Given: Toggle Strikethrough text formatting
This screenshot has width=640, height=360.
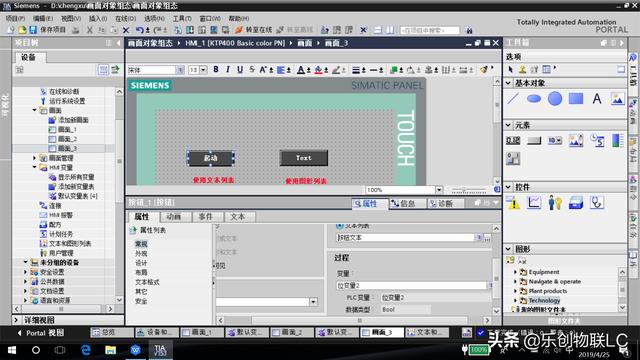Looking at the screenshot, I should click(252, 70).
